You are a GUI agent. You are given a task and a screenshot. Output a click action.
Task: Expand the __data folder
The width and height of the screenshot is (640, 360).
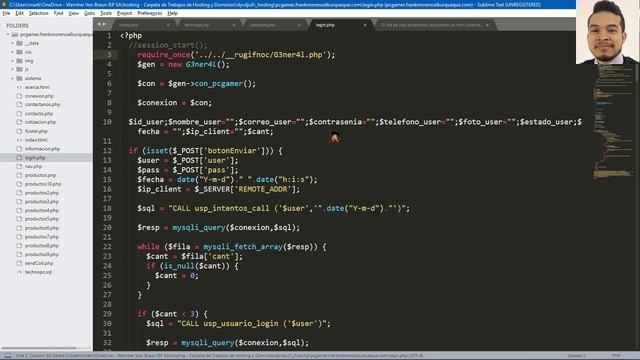pos(13,43)
